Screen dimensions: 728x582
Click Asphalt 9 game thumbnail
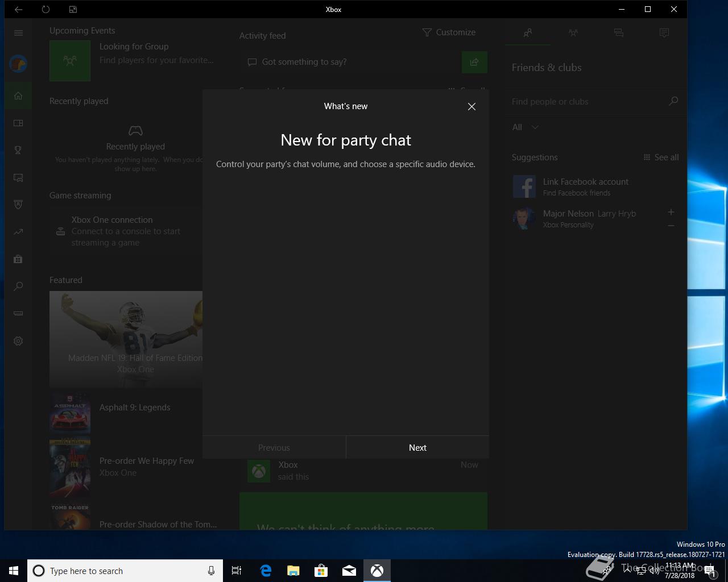point(70,413)
